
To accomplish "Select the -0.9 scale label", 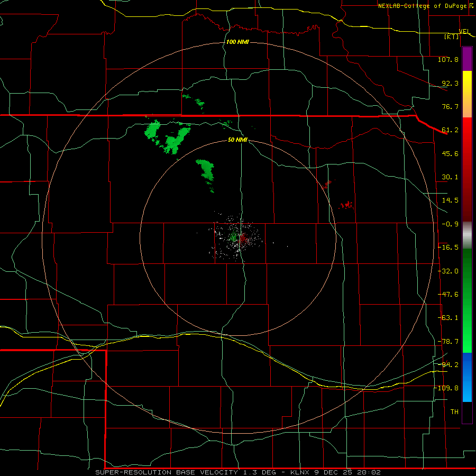I will [450, 224].
